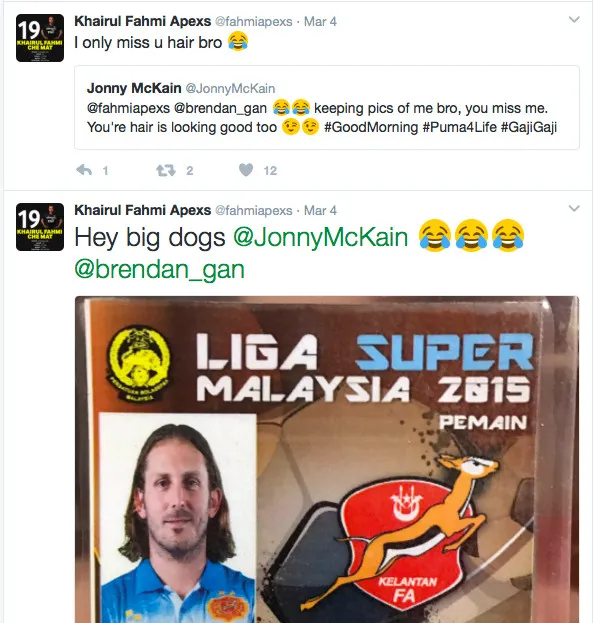Select the #GajiGaji hashtag

pyautogui.click(x=529, y=127)
